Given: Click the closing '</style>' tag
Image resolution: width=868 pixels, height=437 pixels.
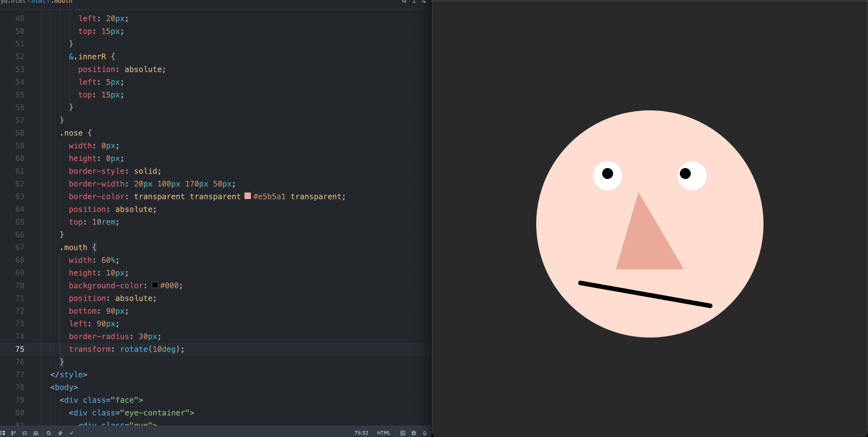Looking at the screenshot, I should click(x=69, y=374).
